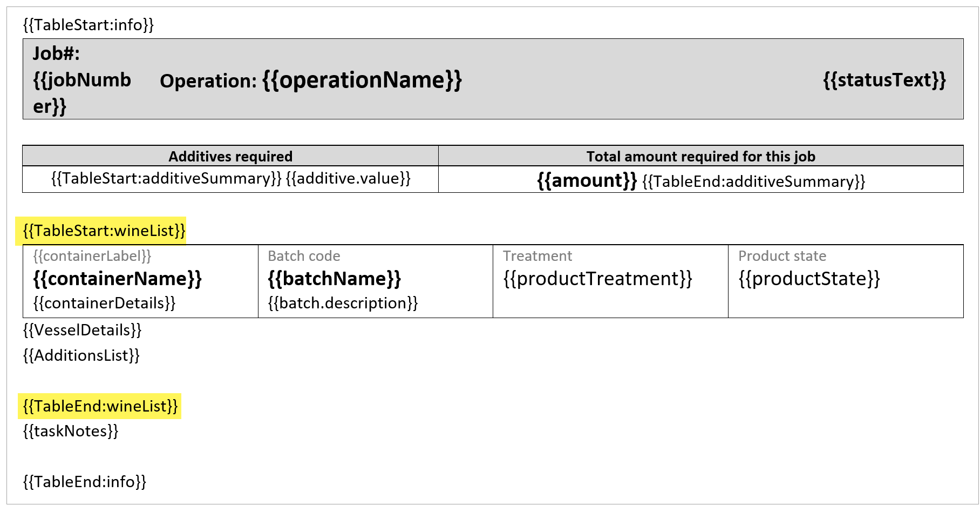Select the {{containerLabel}} gray field
The image size is (980, 512).
point(92,256)
